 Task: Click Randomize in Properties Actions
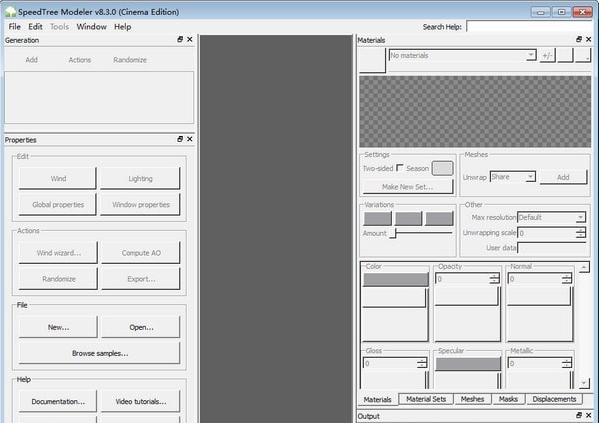tap(58, 279)
